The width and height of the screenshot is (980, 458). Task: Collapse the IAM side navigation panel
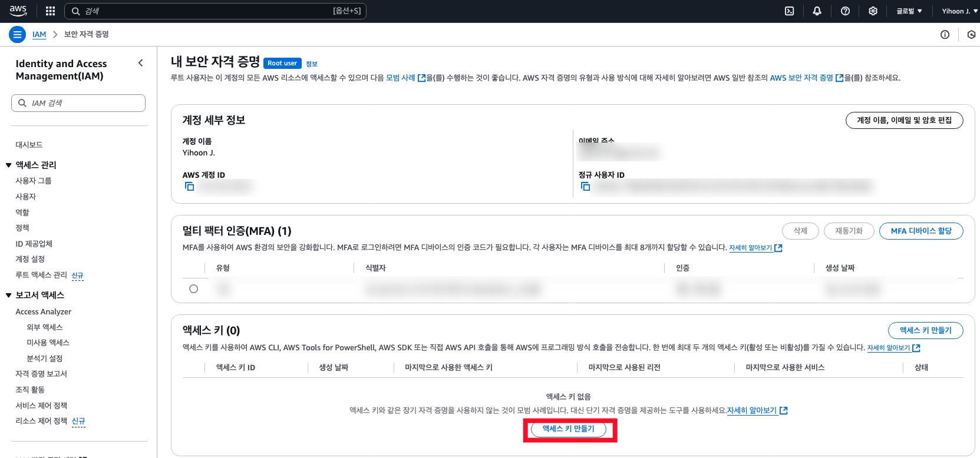pyautogui.click(x=140, y=63)
